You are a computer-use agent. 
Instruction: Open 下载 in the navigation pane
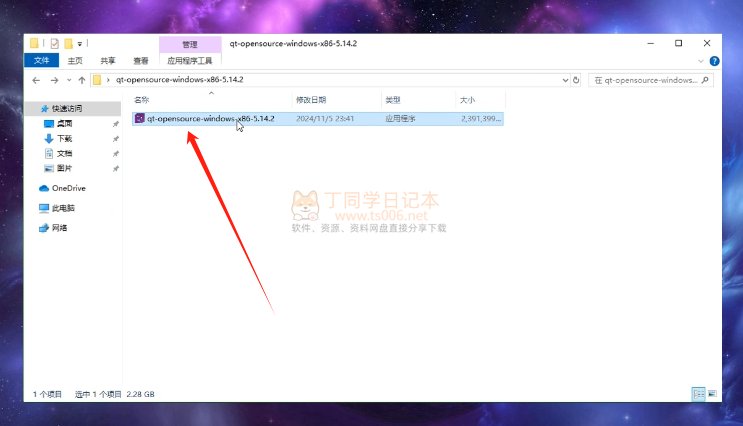pyautogui.click(x=64, y=138)
